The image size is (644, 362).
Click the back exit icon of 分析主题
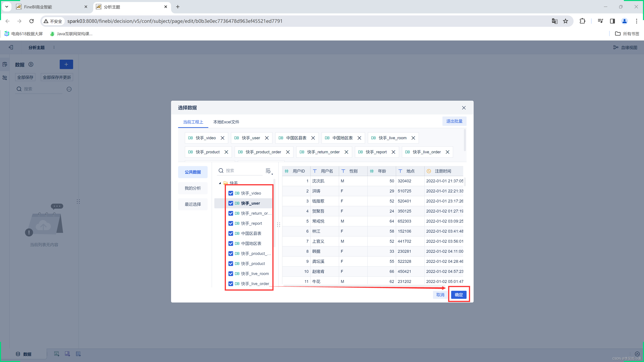pyautogui.click(x=11, y=47)
